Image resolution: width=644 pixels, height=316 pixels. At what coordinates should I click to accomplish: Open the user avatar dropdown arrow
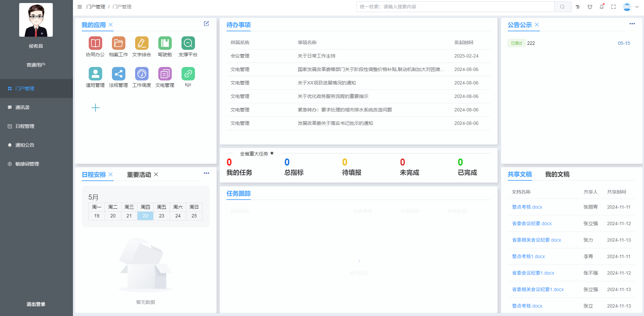(x=637, y=7)
